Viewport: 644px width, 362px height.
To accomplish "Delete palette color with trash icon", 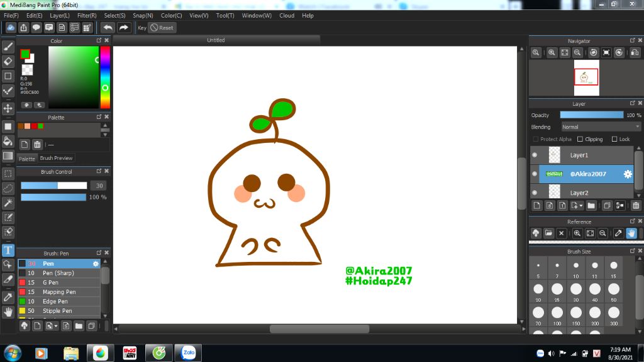I will [37, 144].
